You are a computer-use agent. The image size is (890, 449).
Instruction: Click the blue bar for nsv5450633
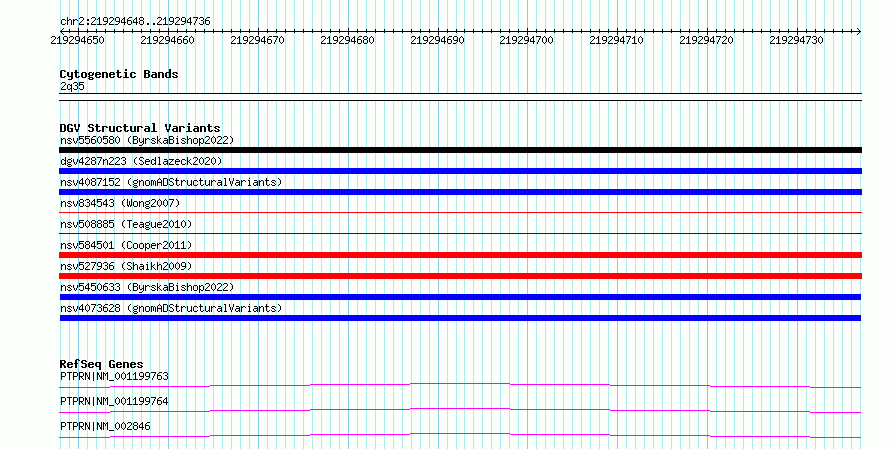pyautogui.click(x=460, y=297)
